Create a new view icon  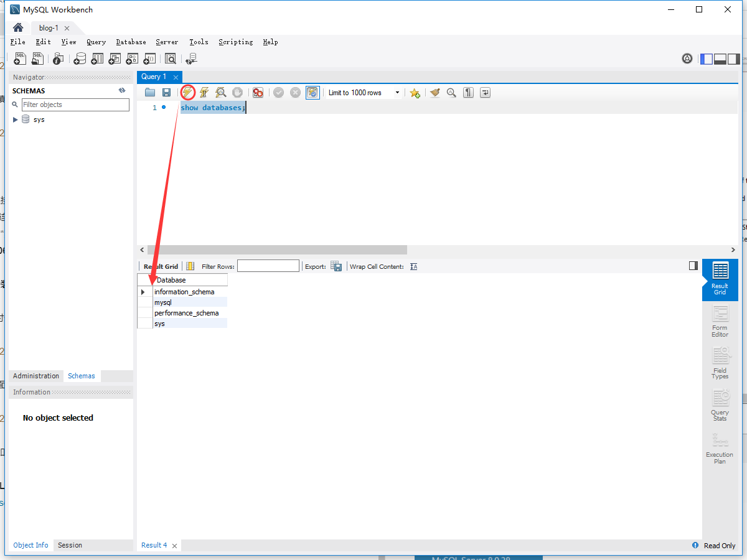[x=115, y=58]
